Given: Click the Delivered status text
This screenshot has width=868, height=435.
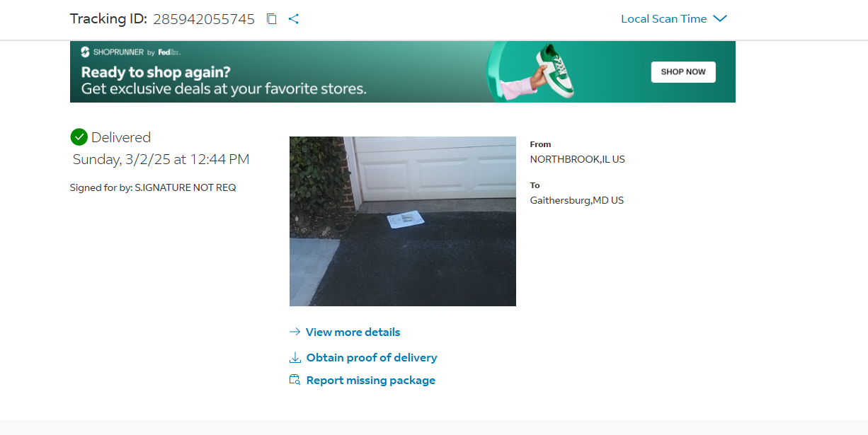Looking at the screenshot, I should (121, 137).
